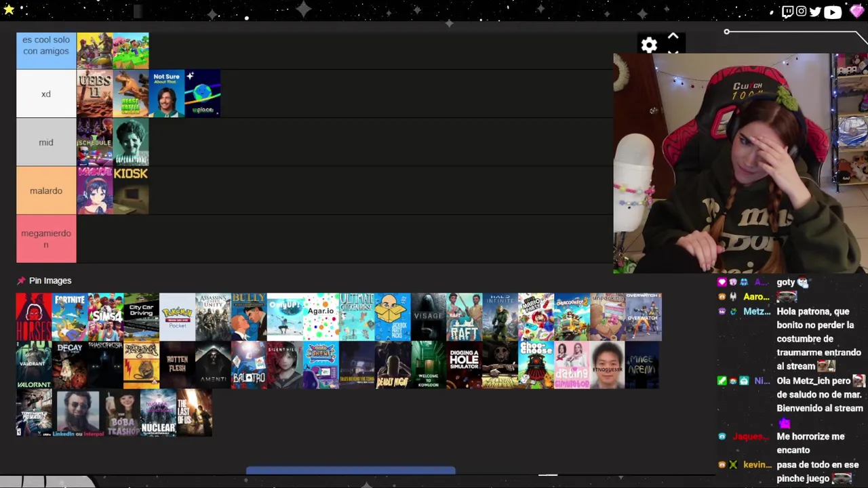The height and width of the screenshot is (488, 868).
Task: Select the Rotten Flesh icon
Action: tap(178, 365)
